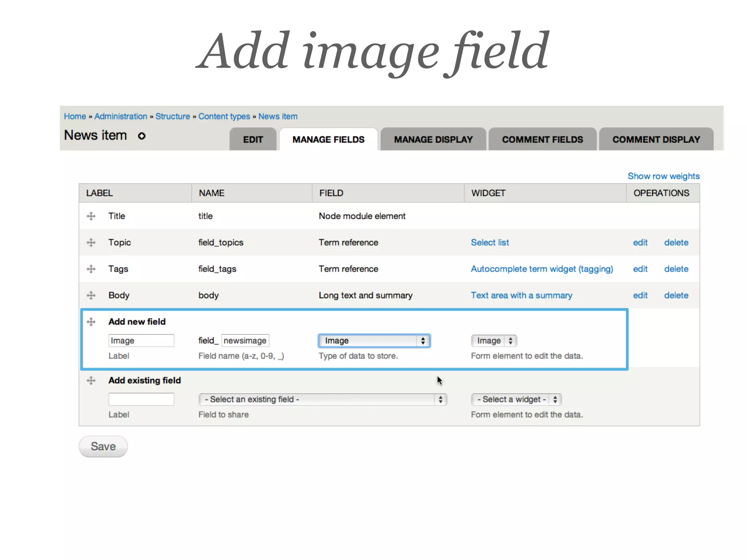The width and height of the screenshot is (747, 560).
Task: Click 'field_tags' name cell
Action: click(217, 269)
